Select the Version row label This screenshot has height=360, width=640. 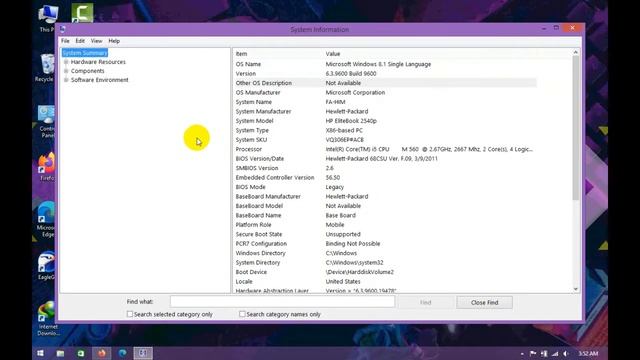pos(246,73)
